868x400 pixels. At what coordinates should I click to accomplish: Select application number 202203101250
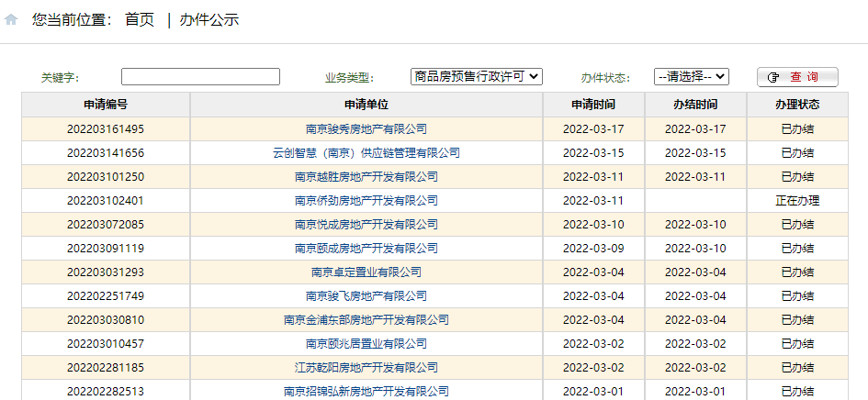coord(106,177)
